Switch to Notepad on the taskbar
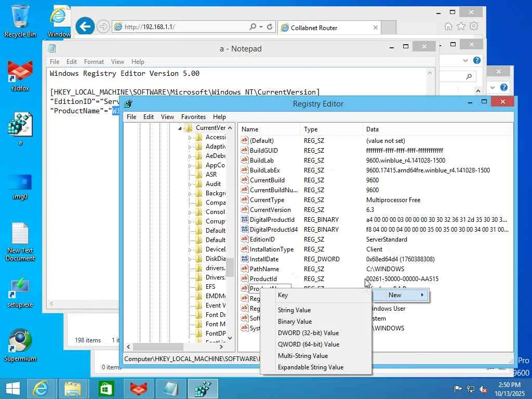 (x=170, y=389)
